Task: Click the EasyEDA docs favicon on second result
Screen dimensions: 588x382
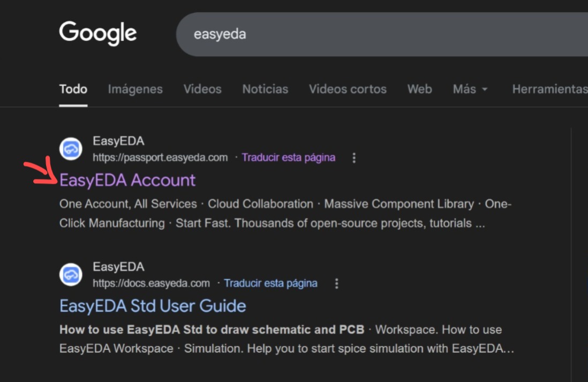Action: (x=70, y=274)
